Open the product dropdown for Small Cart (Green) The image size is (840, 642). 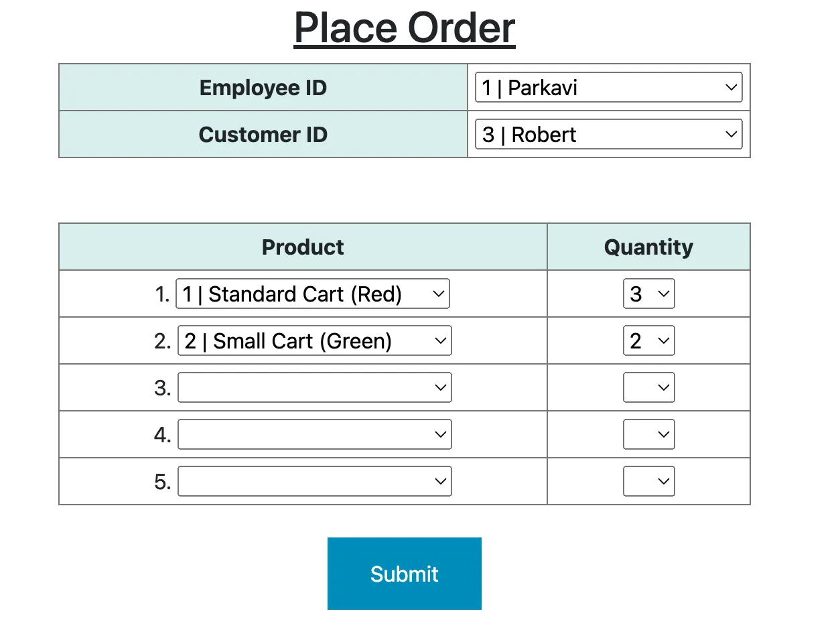pos(314,340)
